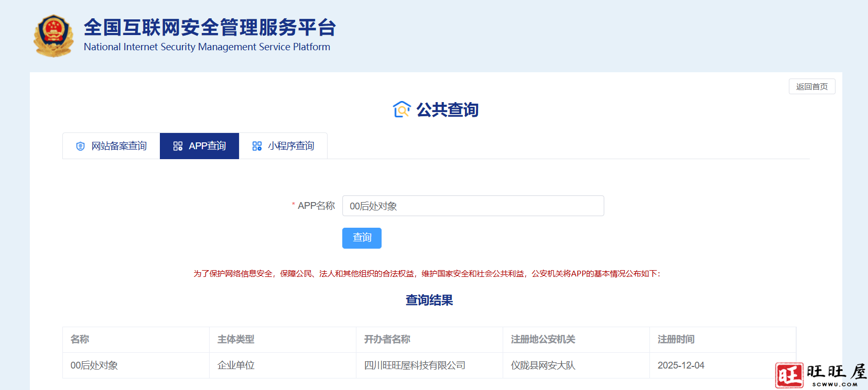Click the red notice text about APP disclosure
The width and height of the screenshot is (868, 390).
[427, 273]
